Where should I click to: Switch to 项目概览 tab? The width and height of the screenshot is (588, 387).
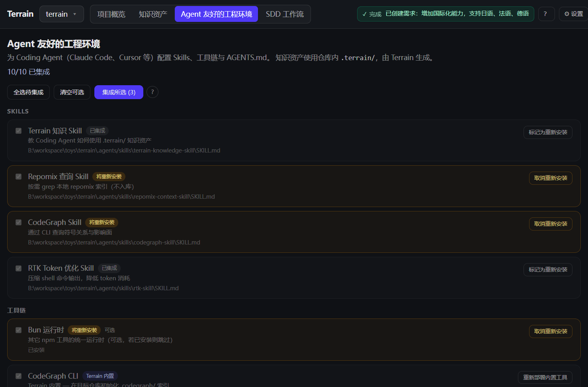(x=111, y=14)
